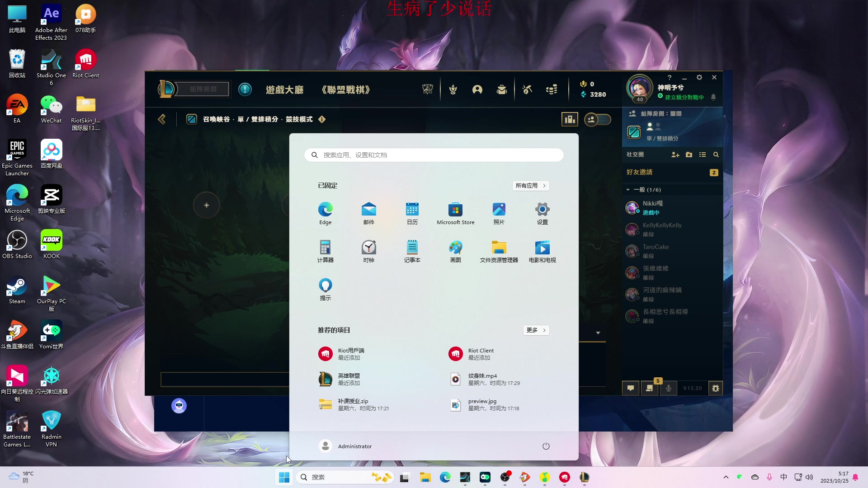Image resolution: width=868 pixels, height=488 pixels.
Task: Open the Loot crafting hammer icon
Action: 527,89
